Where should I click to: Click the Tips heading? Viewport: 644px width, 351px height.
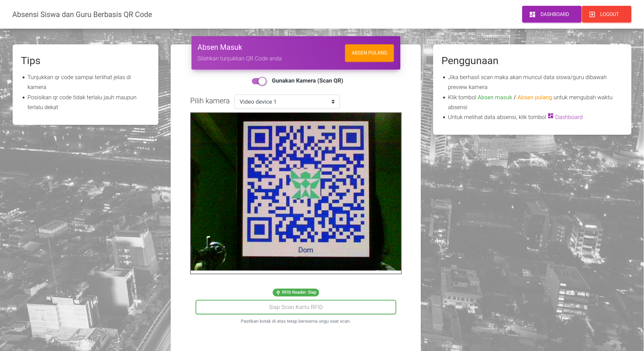coord(31,61)
